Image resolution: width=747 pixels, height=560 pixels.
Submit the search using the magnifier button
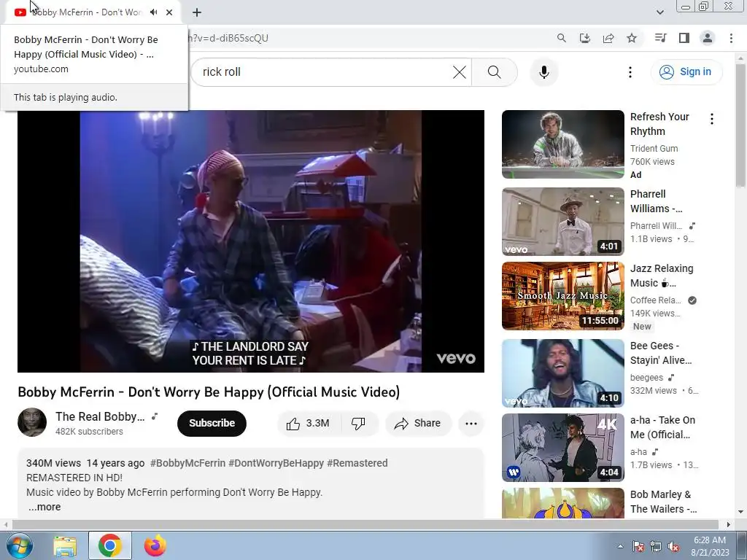click(x=495, y=72)
